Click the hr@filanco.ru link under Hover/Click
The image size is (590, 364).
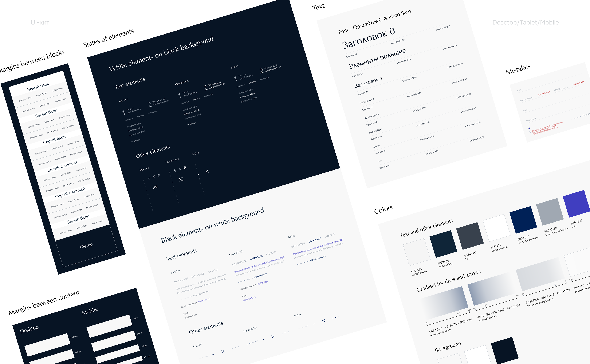coord(262,283)
